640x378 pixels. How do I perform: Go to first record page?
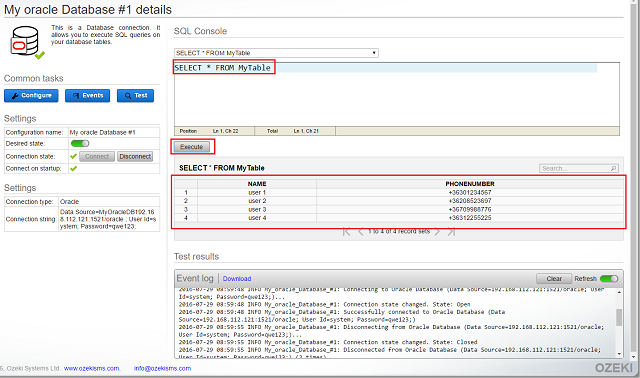(x=346, y=232)
